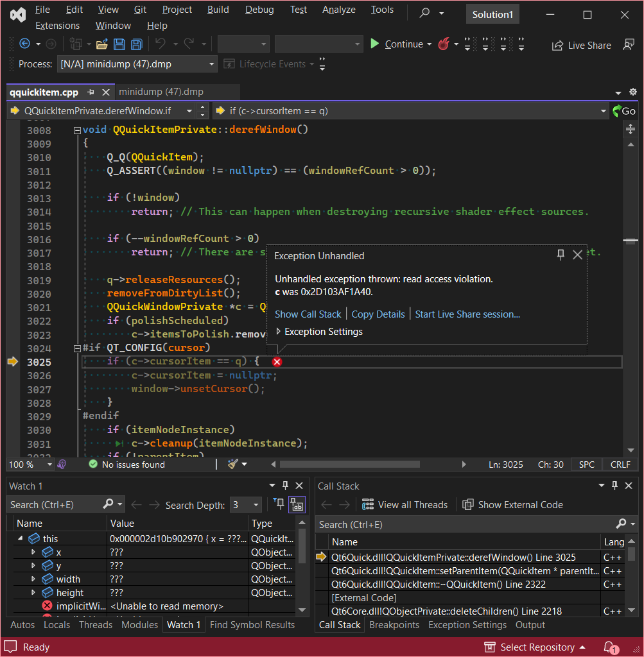
Task: Open the Analyze menu
Action: [x=339, y=10]
